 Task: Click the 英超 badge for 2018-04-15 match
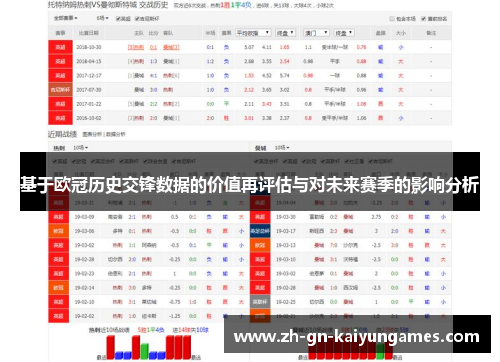[x=60, y=61]
